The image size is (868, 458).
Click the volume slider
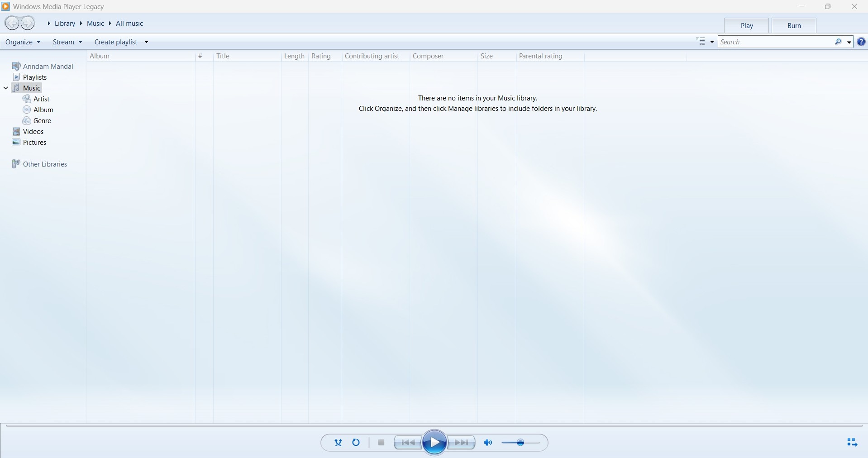coord(520,443)
